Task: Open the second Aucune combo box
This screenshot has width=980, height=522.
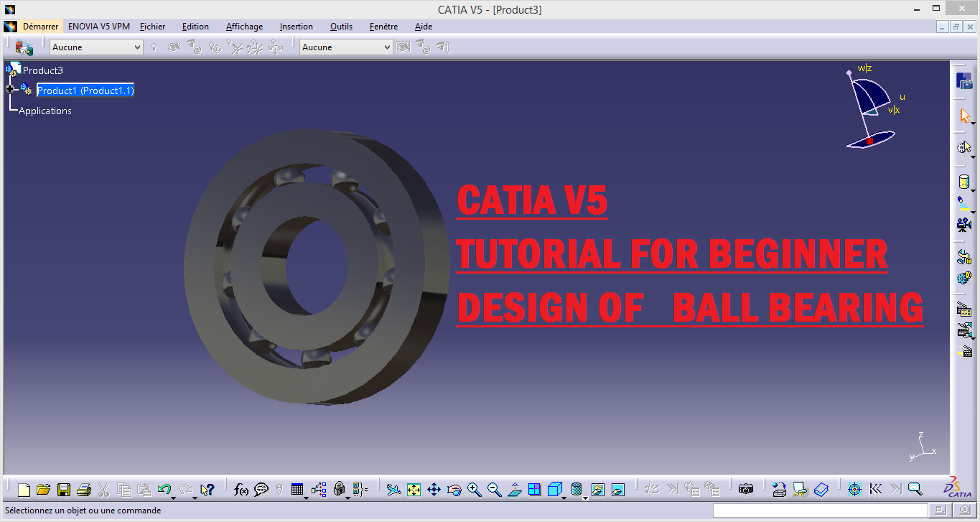Action: [x=346, y=47]
